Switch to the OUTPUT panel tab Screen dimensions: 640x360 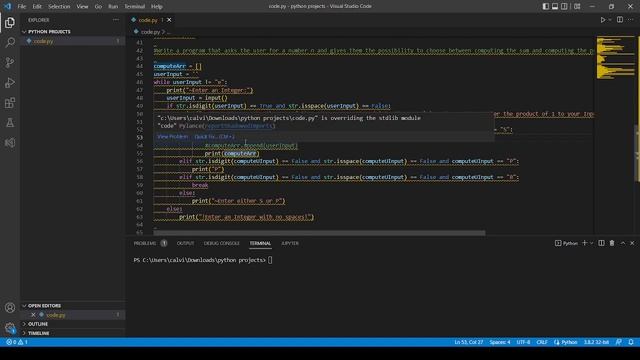[185, 243]
